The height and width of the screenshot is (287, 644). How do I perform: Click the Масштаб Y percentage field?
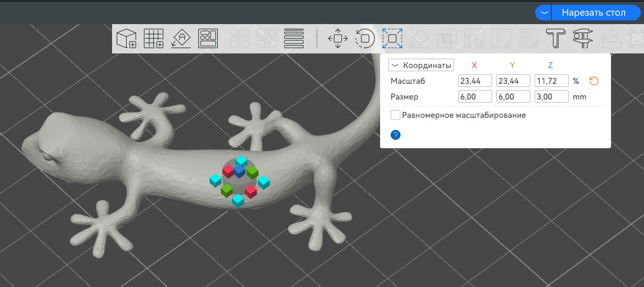pos(513,81)
